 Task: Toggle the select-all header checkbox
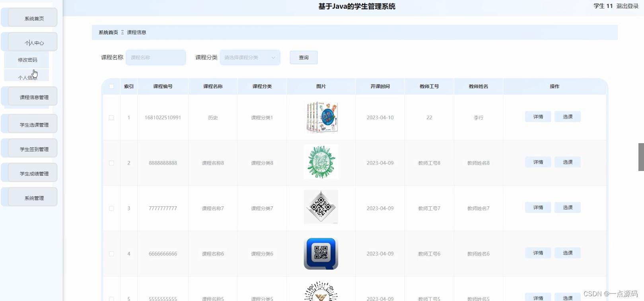point(111,86)
